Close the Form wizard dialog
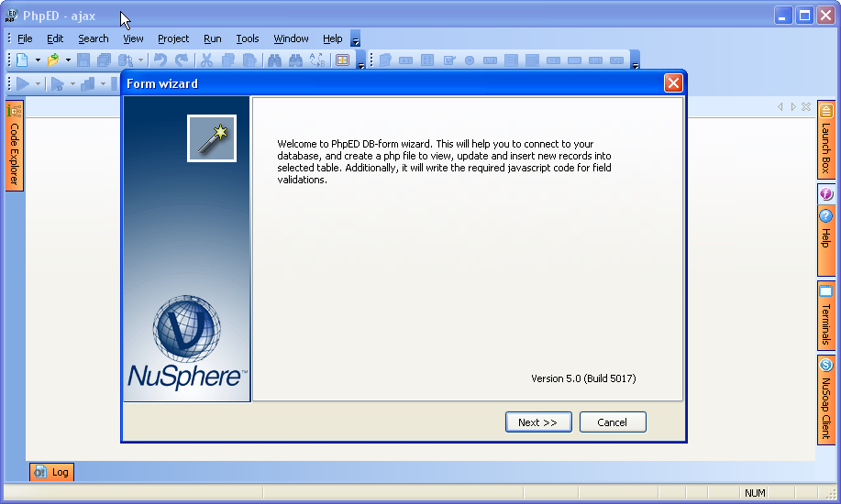 click(x=673, y=83)
